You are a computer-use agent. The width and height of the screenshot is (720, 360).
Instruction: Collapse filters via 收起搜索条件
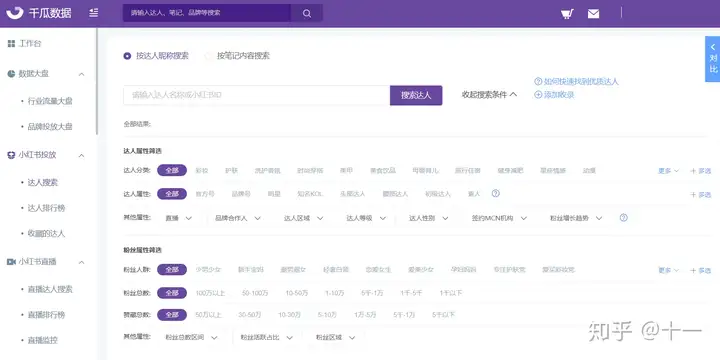pyautogui.click(x=489, y=95)
